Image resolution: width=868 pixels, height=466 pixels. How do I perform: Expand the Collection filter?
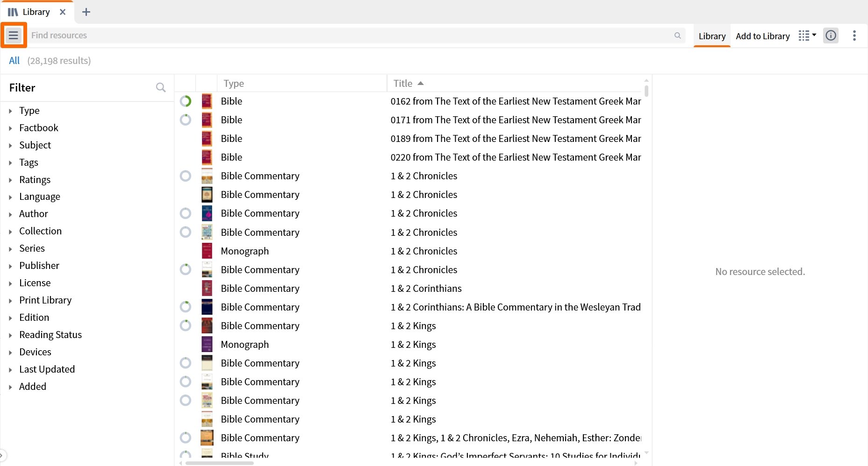(x=10, y=232)
